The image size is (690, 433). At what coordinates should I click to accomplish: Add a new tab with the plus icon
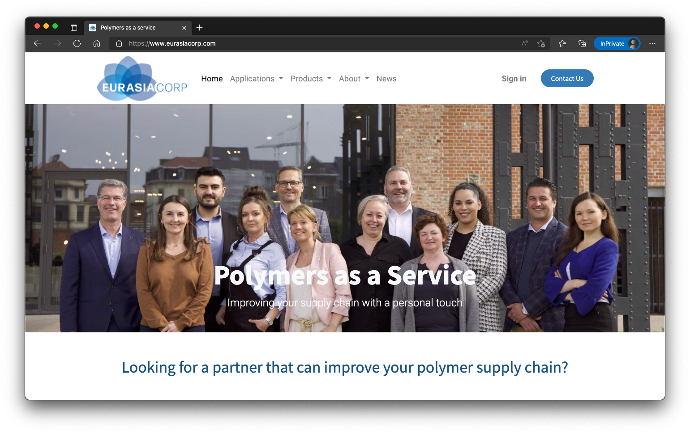tap(199, 28)
